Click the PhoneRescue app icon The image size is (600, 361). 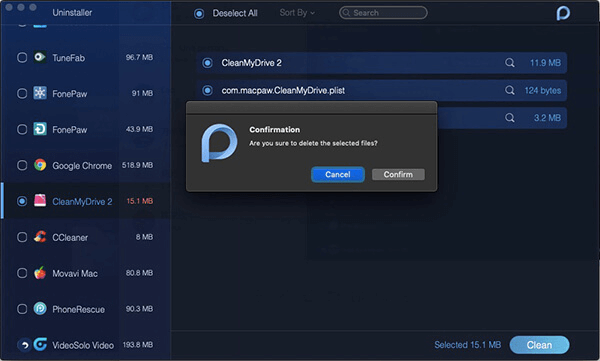(x=40, y=309)
